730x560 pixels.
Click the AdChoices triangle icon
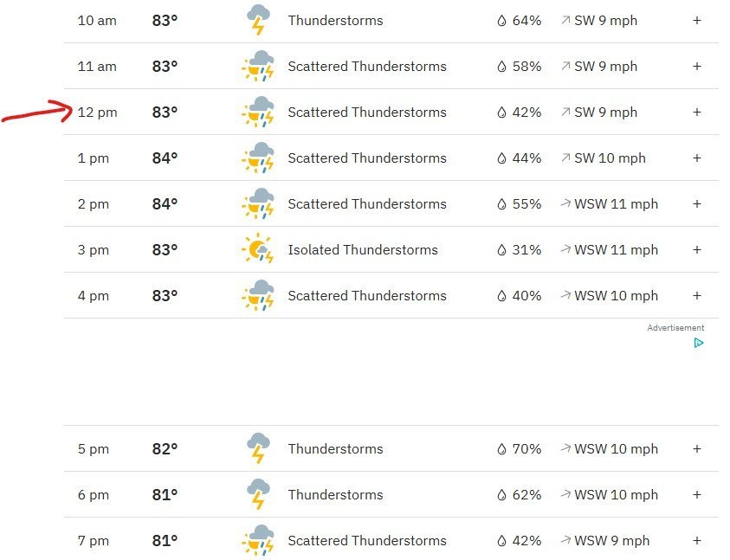pos(698,343)
